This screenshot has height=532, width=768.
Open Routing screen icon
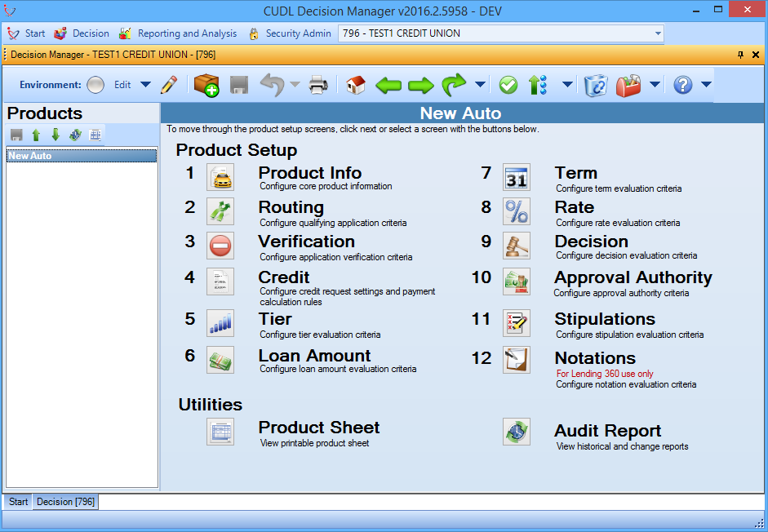pyautogui.click(x=220, y=211)
